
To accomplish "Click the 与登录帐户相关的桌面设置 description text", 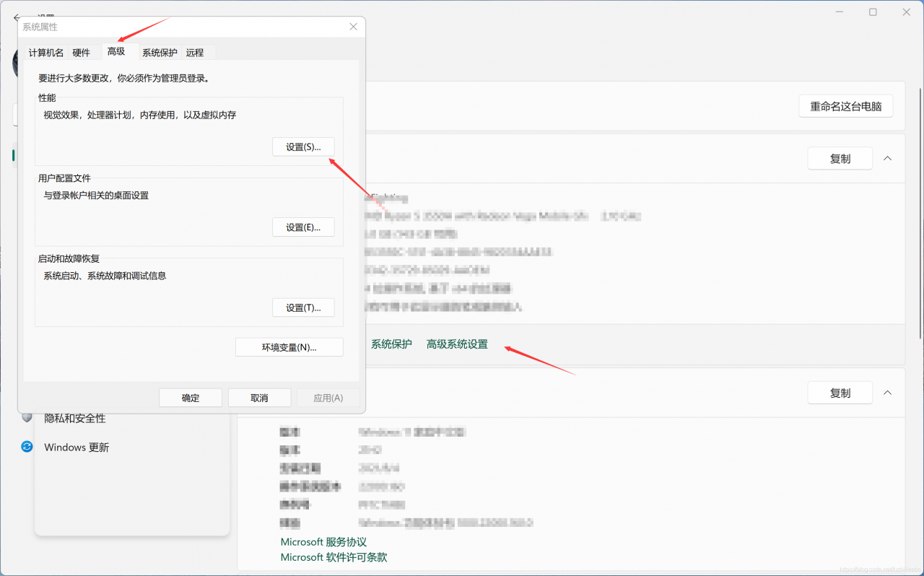I will [x=96, y=196].
